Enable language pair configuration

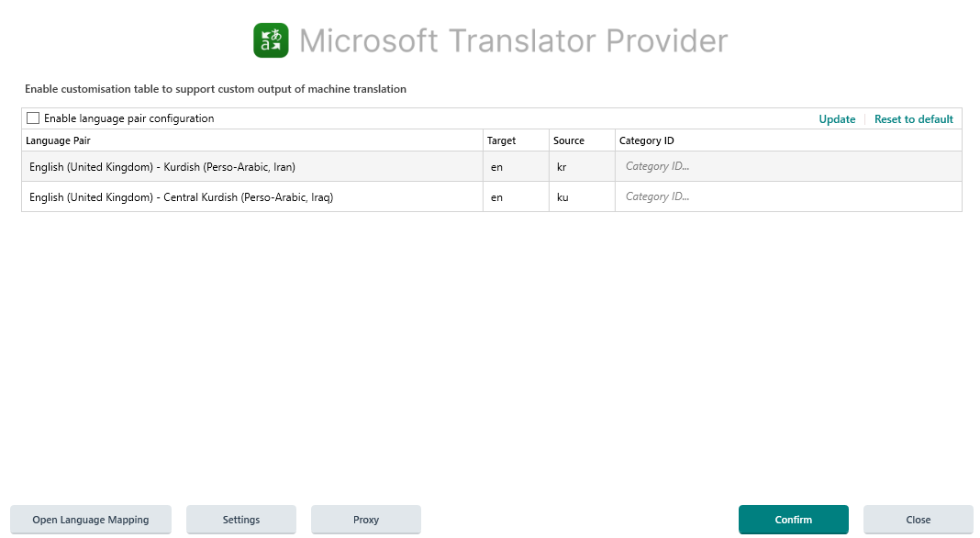(x=33, y=118)
